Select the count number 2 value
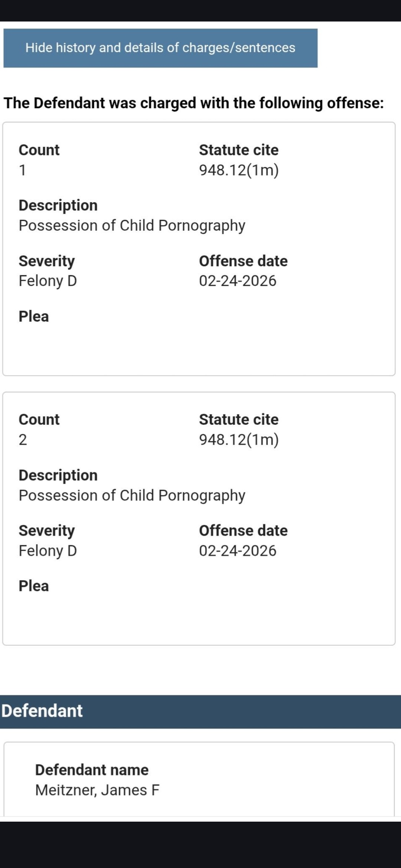 point(23,440)
